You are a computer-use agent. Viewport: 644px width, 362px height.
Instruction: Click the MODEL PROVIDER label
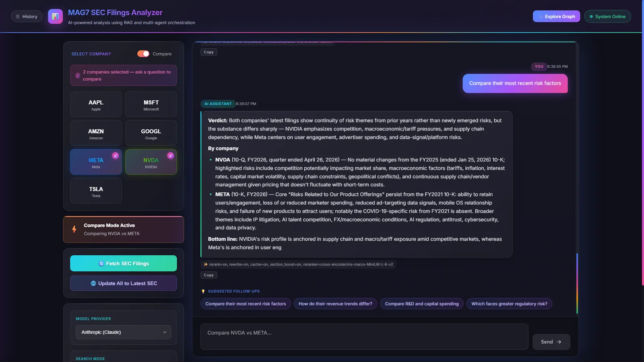pos(93,319)
